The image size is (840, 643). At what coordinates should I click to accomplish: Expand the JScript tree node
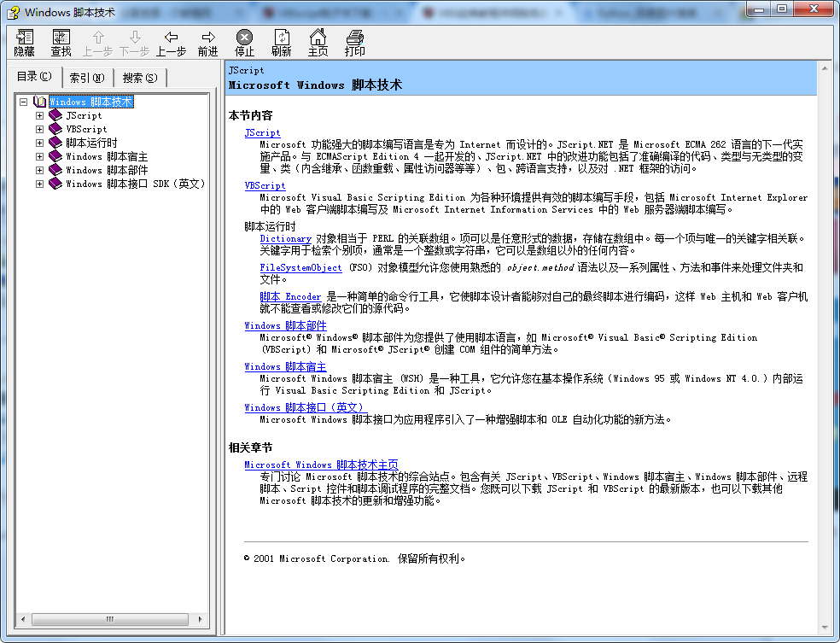tap(39, 115)
